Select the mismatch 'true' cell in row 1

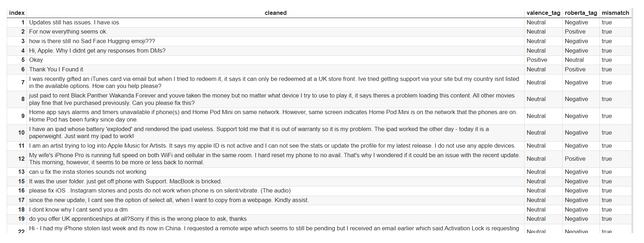[607, 23]
